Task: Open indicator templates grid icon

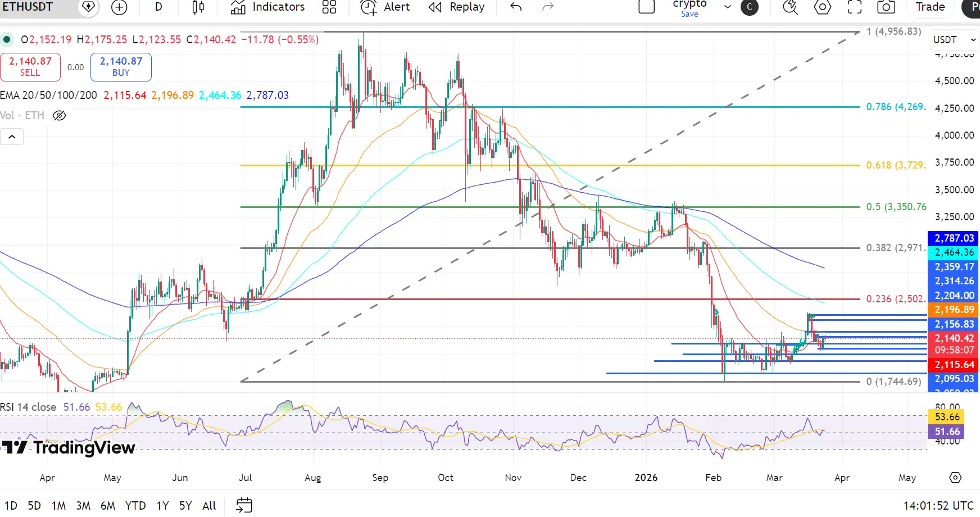Action: [329, 7]
